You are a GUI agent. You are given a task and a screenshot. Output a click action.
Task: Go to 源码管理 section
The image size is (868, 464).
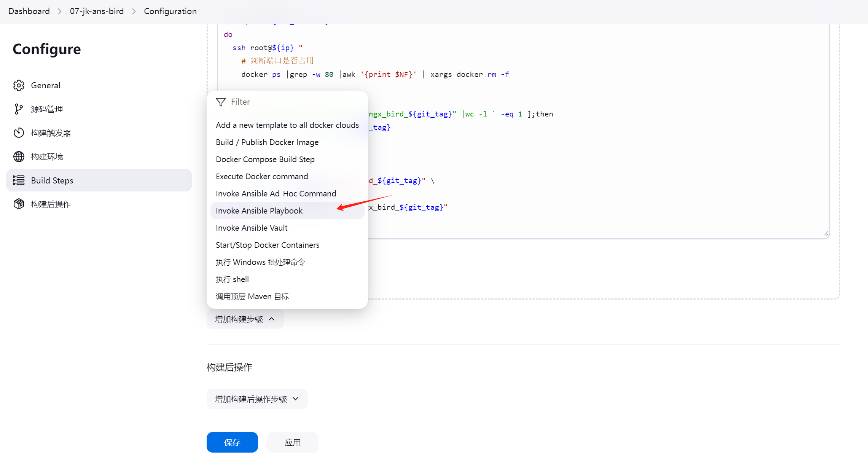tap(99, 109)
